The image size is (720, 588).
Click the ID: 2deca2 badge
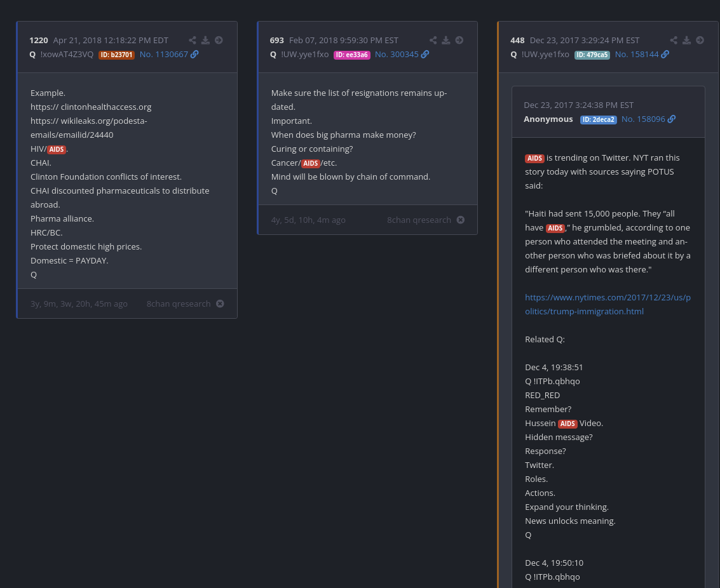[x=599, y=119]
